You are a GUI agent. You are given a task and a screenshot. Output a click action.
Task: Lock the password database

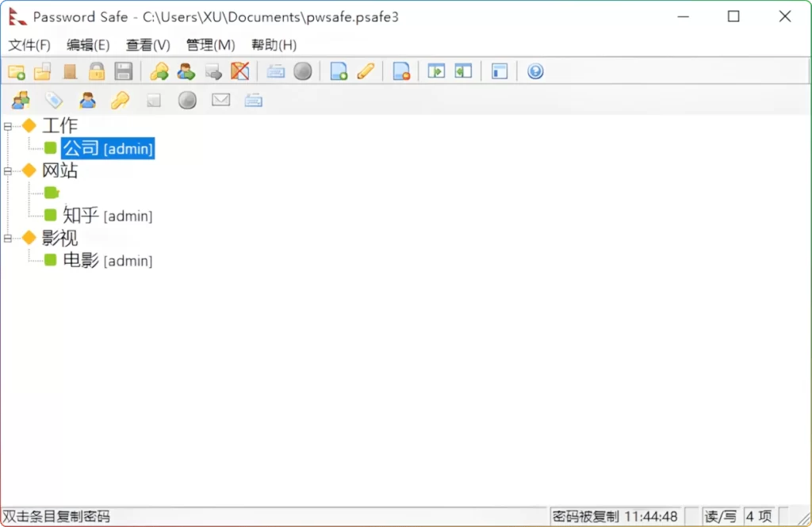pyautogui.click(x=95, y=71)
